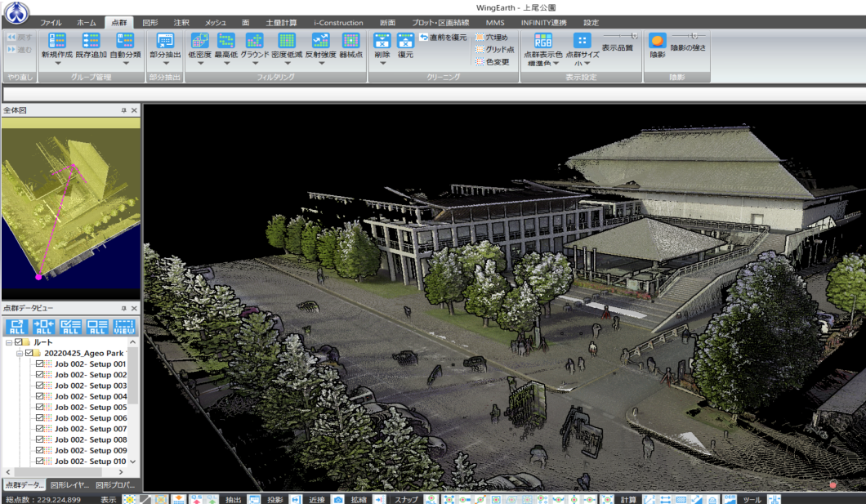This screenshot has height=504, width=866.
Task: Toggle the ルート root checkbox
Action: click(20, 342)
